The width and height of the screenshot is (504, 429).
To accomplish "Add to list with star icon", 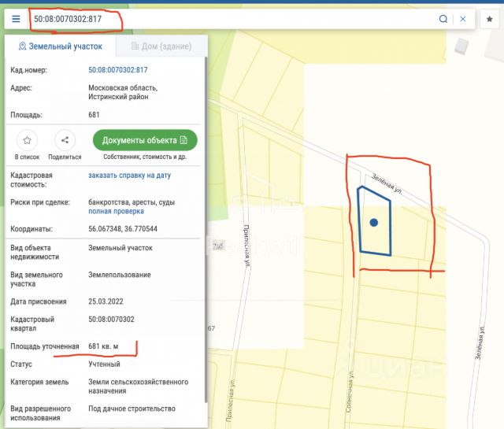I will [x=27, y=140].
